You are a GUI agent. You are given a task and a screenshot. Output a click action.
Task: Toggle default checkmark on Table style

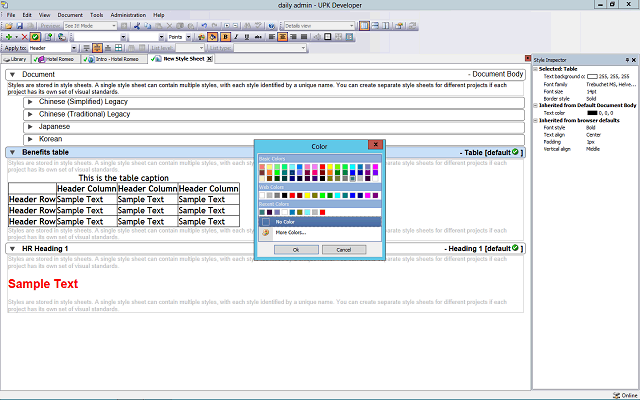click(516, 152)
